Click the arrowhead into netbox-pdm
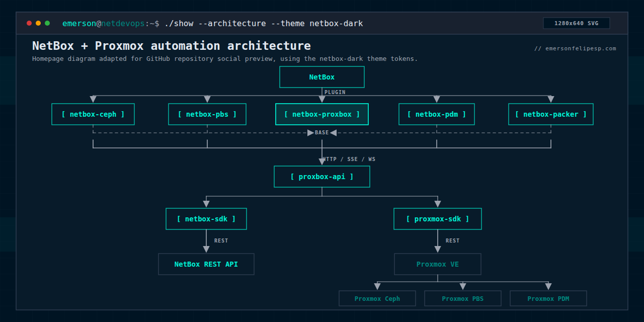The width and height of the screenshot is (644, 322). pos(437,100)
